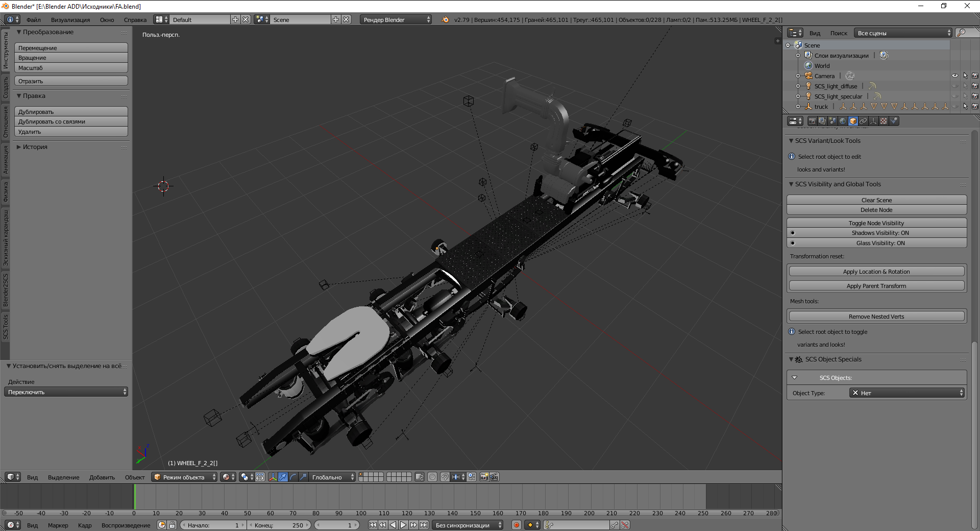Toggle Camera visibility eye in outliner

pyautogui.click(x=954, y=76)
